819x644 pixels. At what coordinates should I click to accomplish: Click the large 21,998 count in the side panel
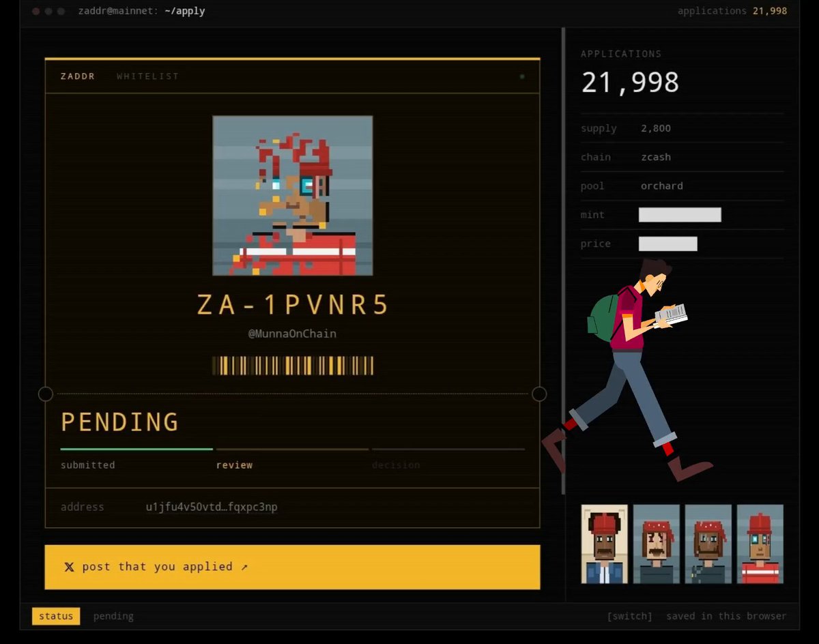click(630, 83)
